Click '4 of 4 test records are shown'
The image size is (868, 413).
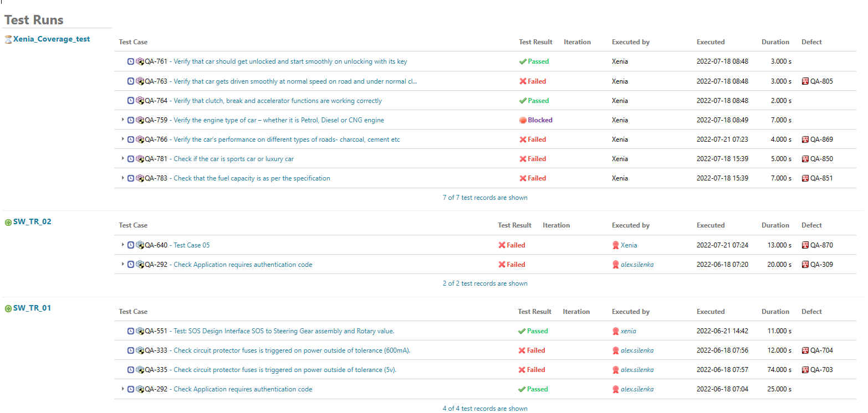click(x=485, y=409)
